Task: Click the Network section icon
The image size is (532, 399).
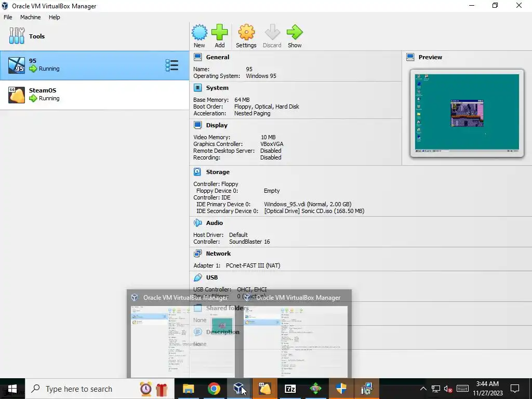Action: coord(197,253)
